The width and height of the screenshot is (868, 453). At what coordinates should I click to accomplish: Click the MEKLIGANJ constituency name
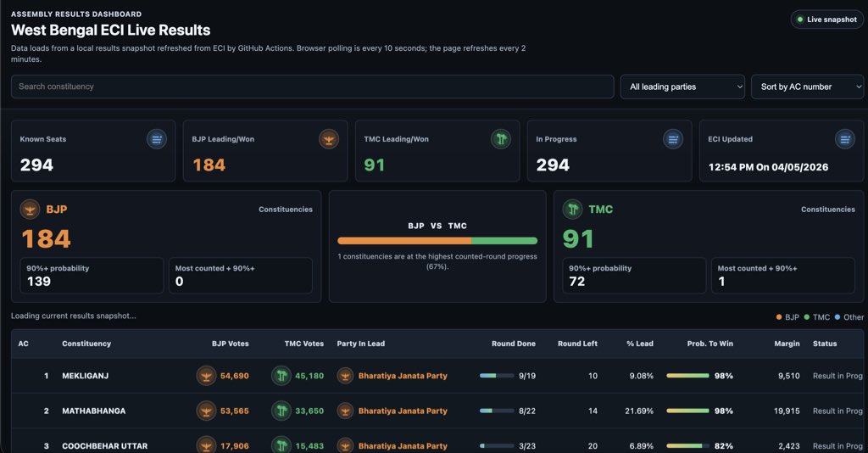(x=86, y=376)
